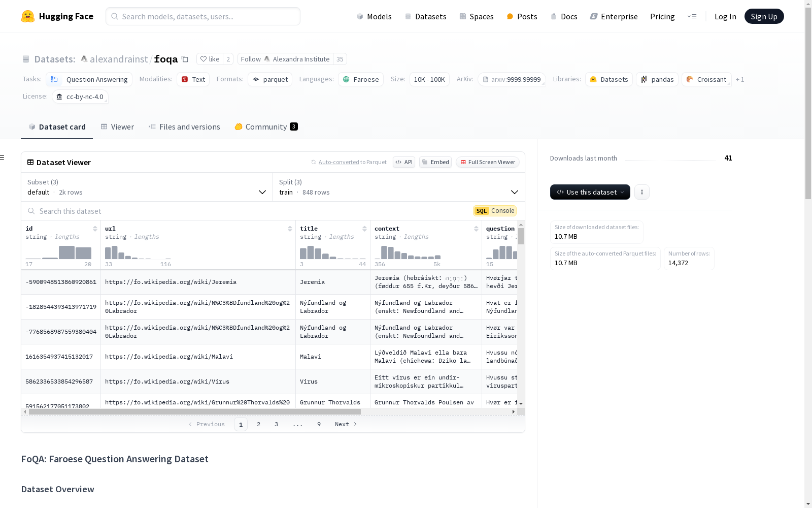
Task: Click the parquet format tag
Action: (x=270, y=79)
